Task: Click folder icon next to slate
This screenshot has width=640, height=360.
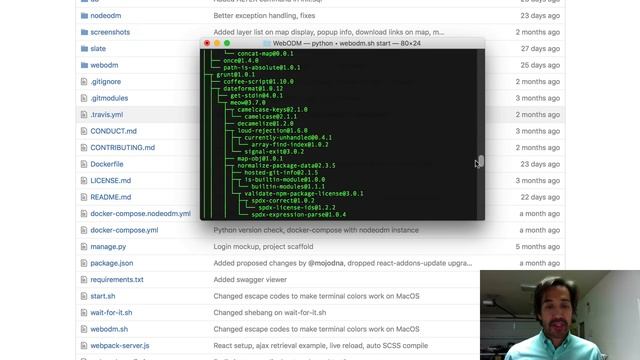Action: click(84, 49)
